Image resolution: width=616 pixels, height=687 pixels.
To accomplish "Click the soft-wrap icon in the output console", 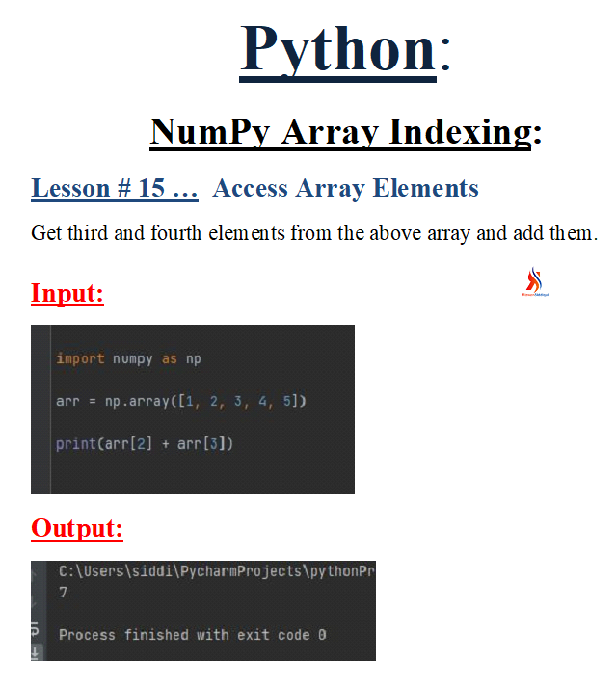I will 35,629.
